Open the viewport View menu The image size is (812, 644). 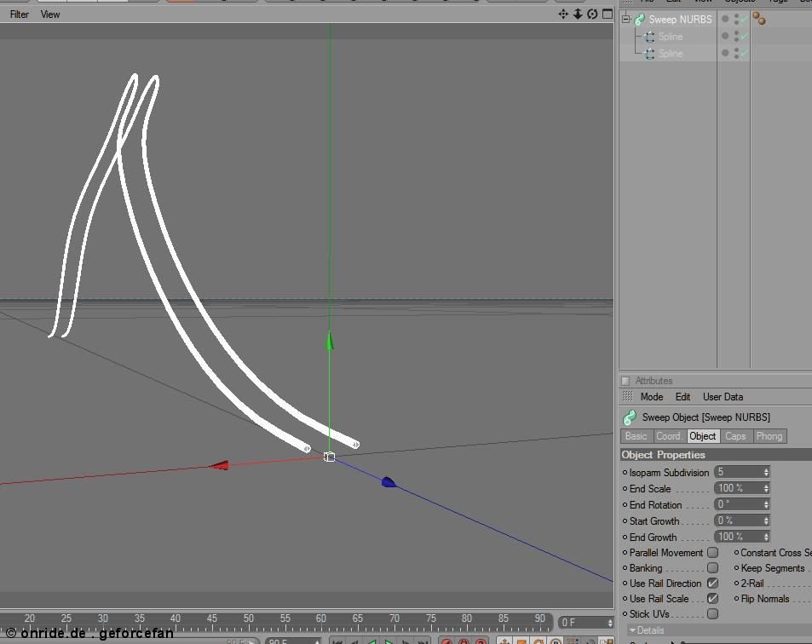coord(50,14)
